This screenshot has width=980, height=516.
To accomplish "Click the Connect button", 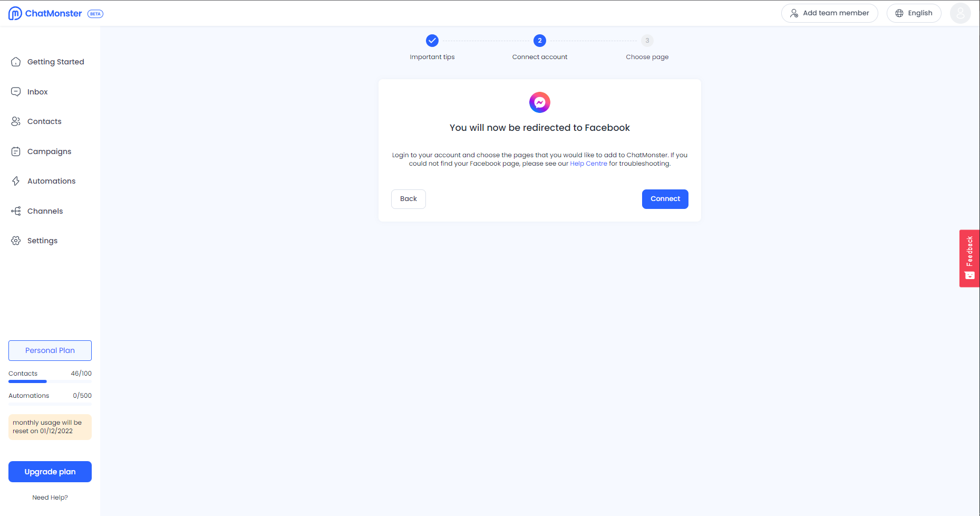I will [x=665, y=199].
